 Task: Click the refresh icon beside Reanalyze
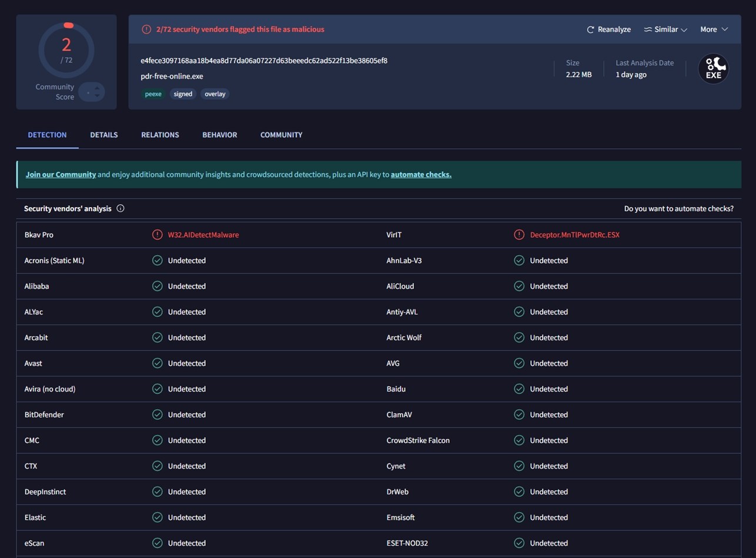coord(590,29)
